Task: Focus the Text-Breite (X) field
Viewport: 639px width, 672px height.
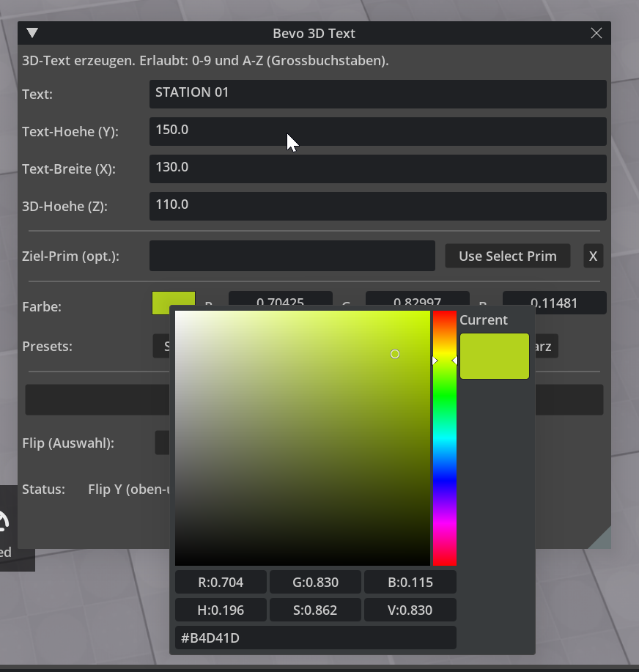Action: tap(377, 169)
